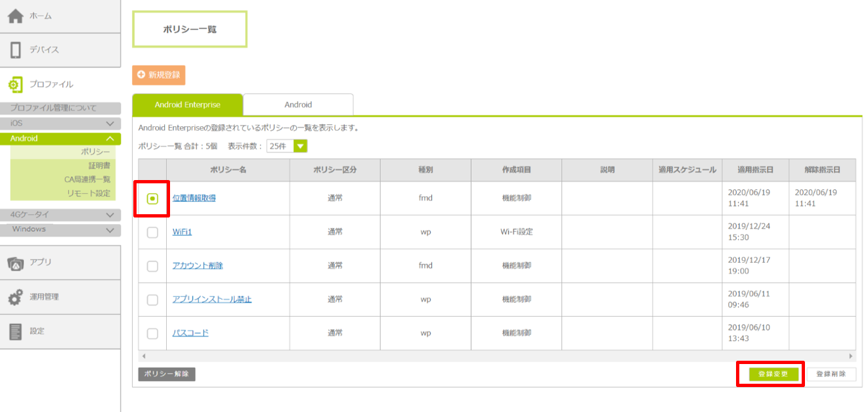Click the App icon in sidebar

(x=16, y=263)
